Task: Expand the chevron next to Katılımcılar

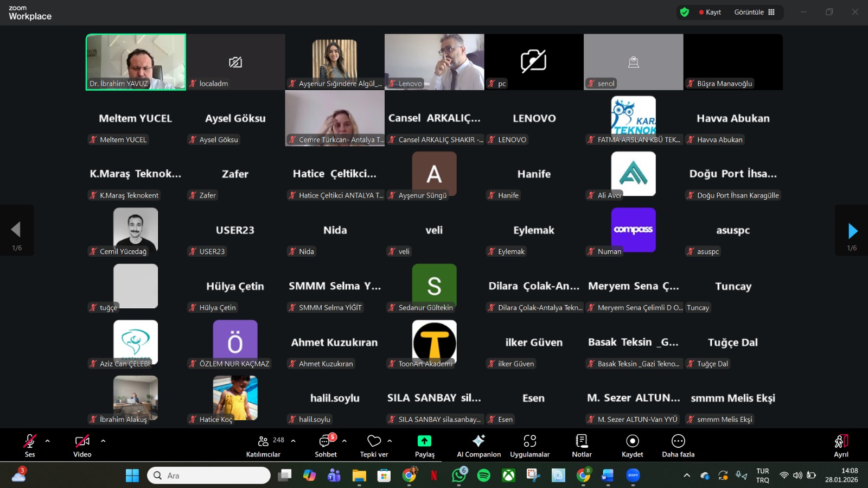Action: pos(293,441)
